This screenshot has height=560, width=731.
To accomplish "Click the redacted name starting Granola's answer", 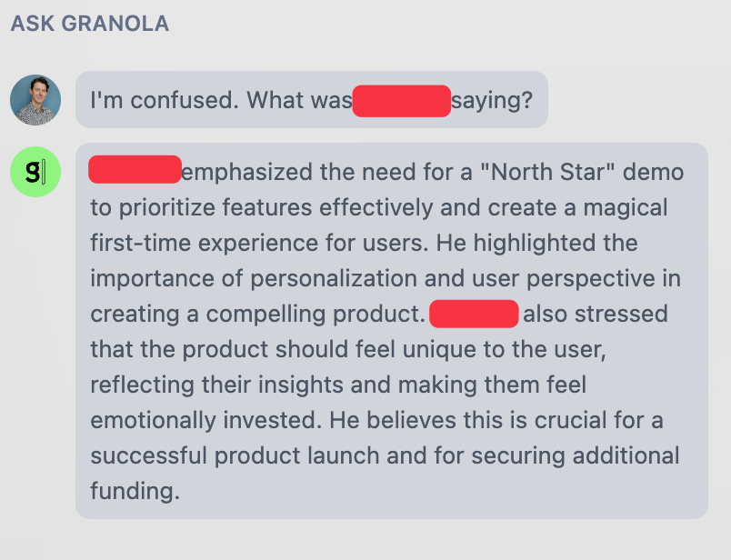I will [x=135, y=171].
